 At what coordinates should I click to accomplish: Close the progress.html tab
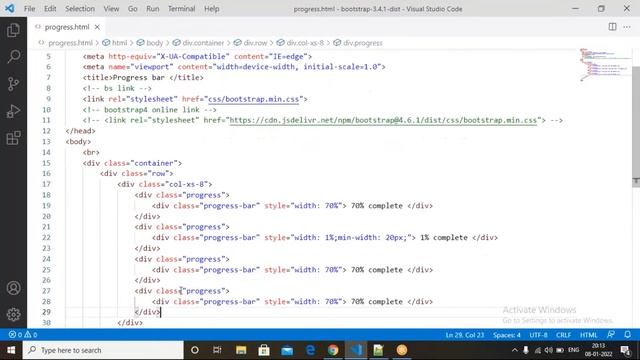[97, 27]
